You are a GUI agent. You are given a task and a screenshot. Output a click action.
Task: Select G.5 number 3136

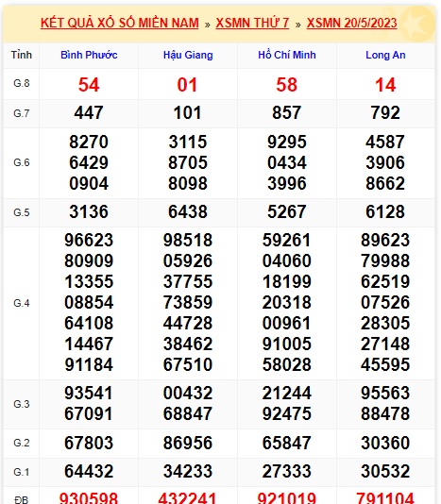(x=89, y=211)
